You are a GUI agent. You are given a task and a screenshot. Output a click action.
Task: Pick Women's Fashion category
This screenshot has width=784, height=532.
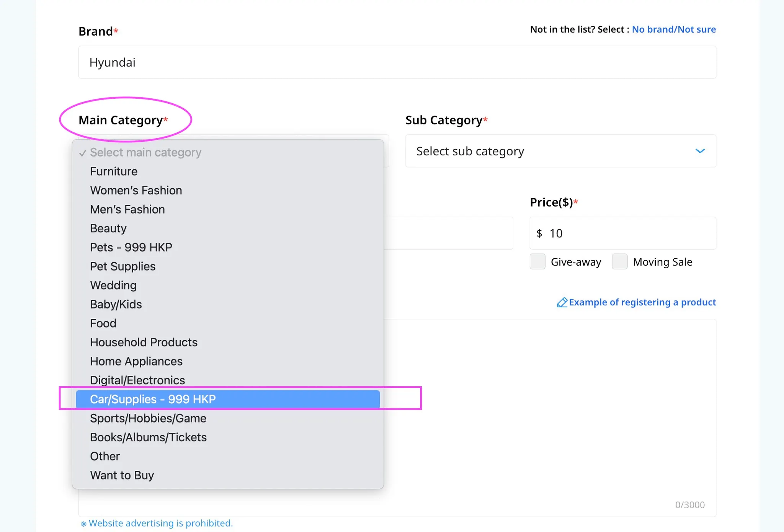[136, 191]
